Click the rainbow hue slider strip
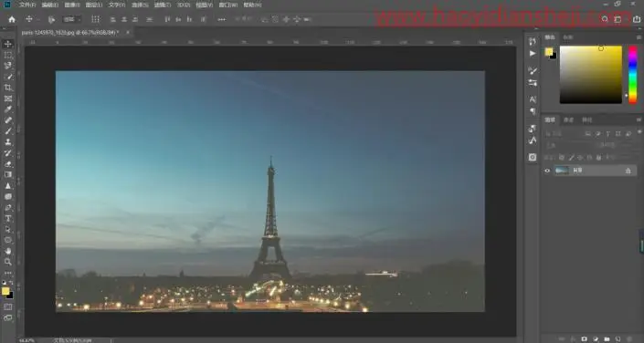Screen dimensions: 644x343 click(633, 74)
